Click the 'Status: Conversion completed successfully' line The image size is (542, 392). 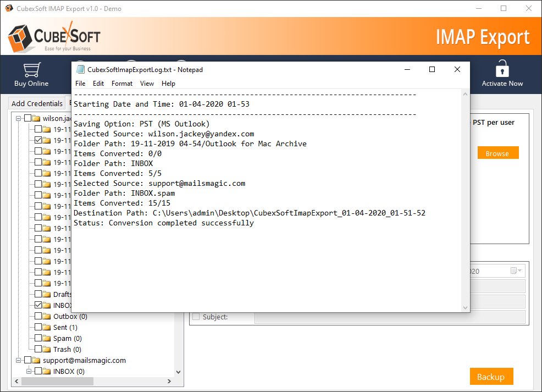[x=163, y=223]
